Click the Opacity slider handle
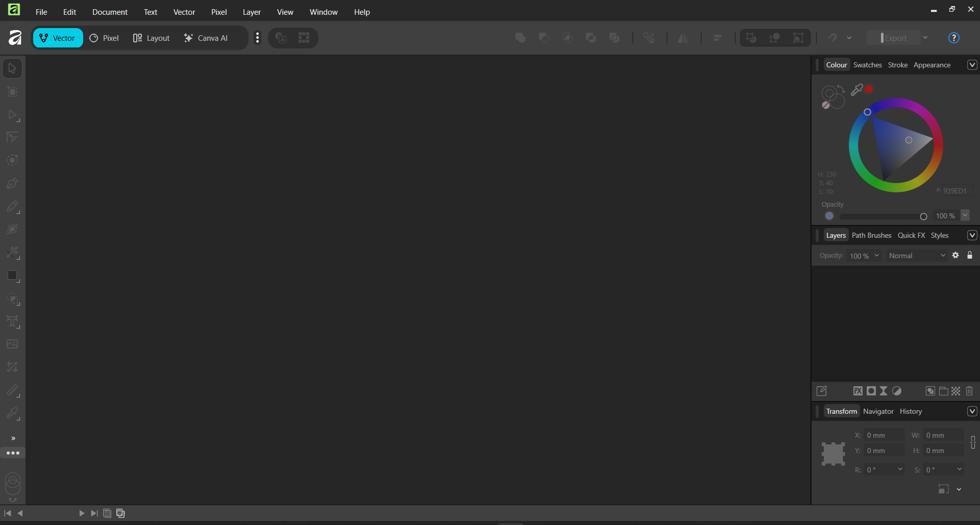 tap(923, 216)
